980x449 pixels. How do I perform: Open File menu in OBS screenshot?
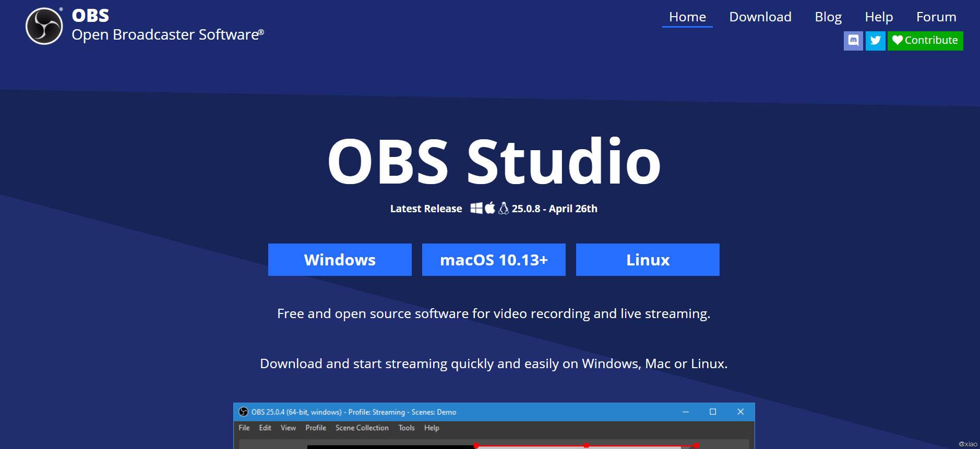244,428
